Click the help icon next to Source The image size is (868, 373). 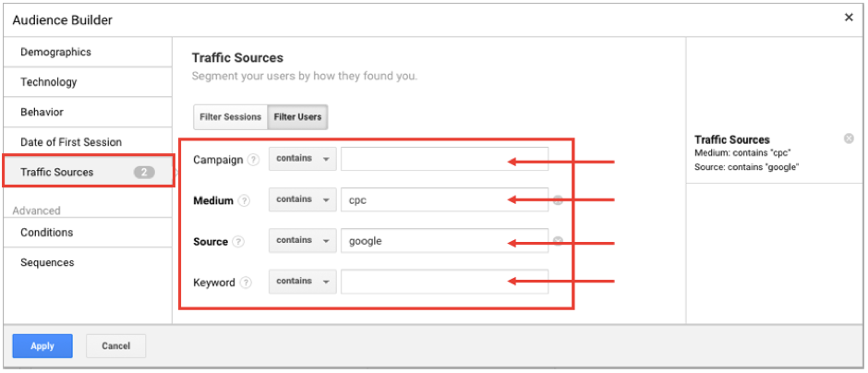point(239,242)
